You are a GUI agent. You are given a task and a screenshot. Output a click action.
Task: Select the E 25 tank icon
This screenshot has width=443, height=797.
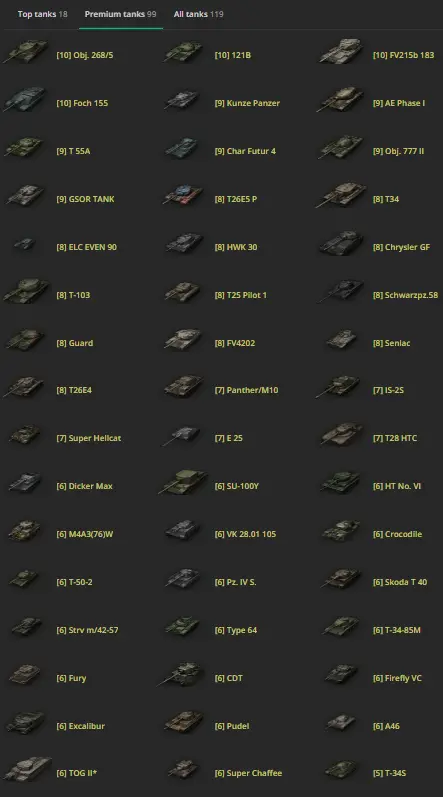tap(182, 436)
